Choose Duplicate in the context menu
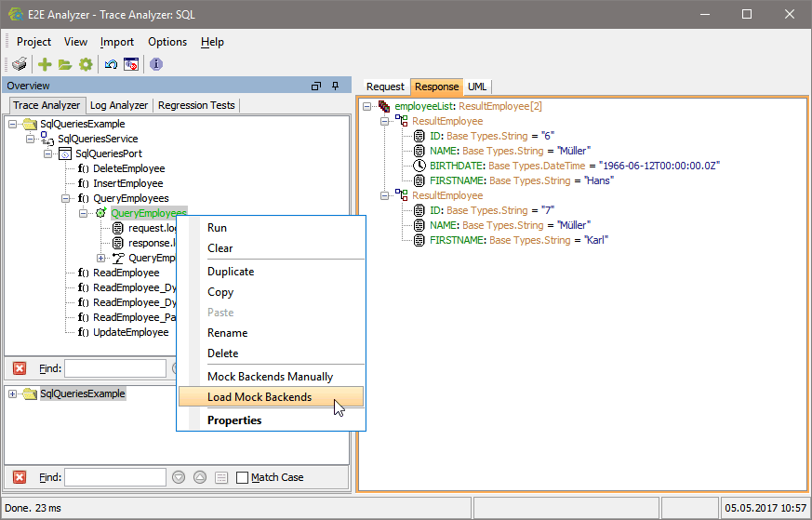 tap(231, 272)
